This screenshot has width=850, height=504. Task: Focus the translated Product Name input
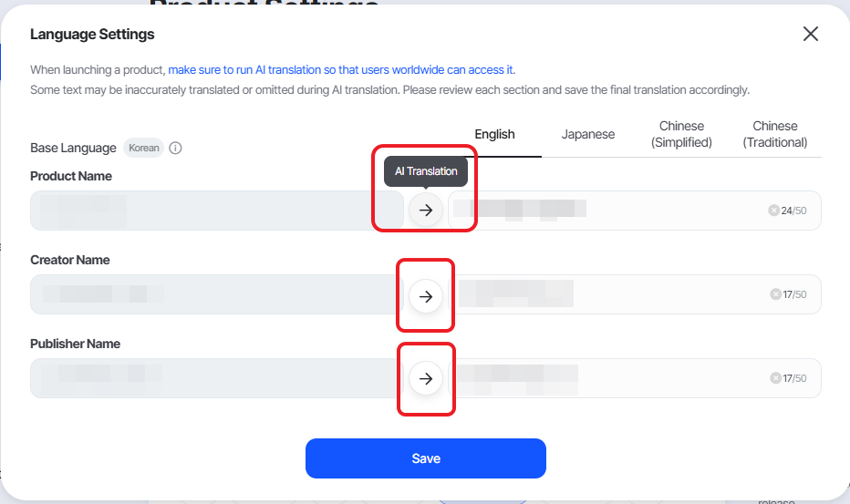(634, 211)
